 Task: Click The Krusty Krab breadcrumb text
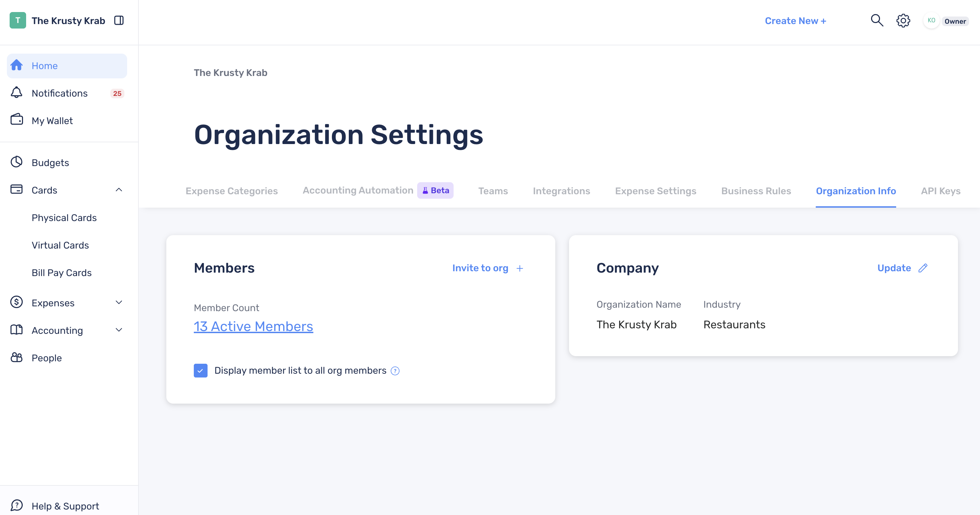(231, 73)
